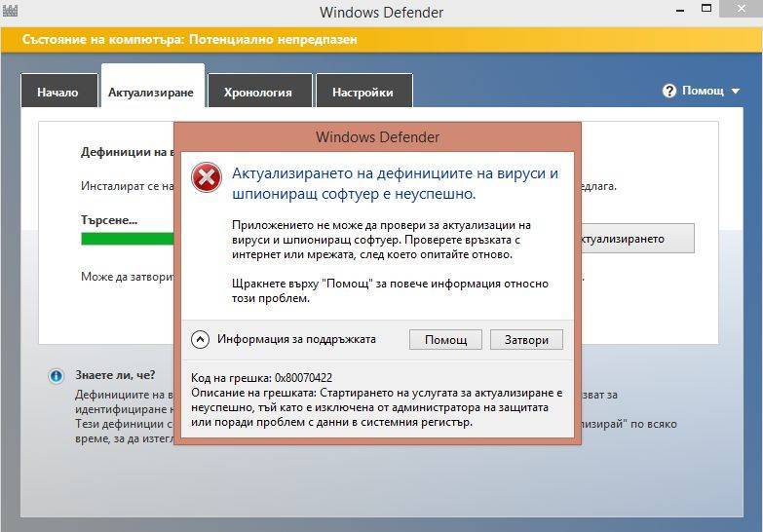
Task: Click the green update progress bar
Action: coord(128,239)
